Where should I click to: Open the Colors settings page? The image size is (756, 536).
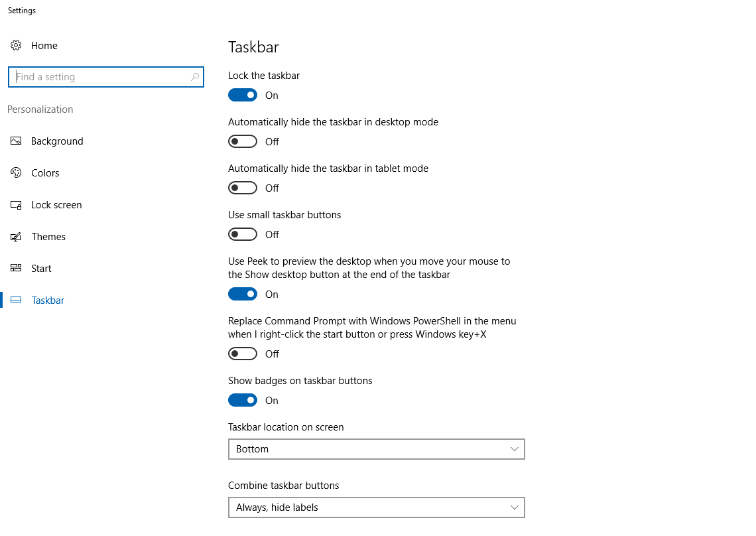tap(45, 172)
